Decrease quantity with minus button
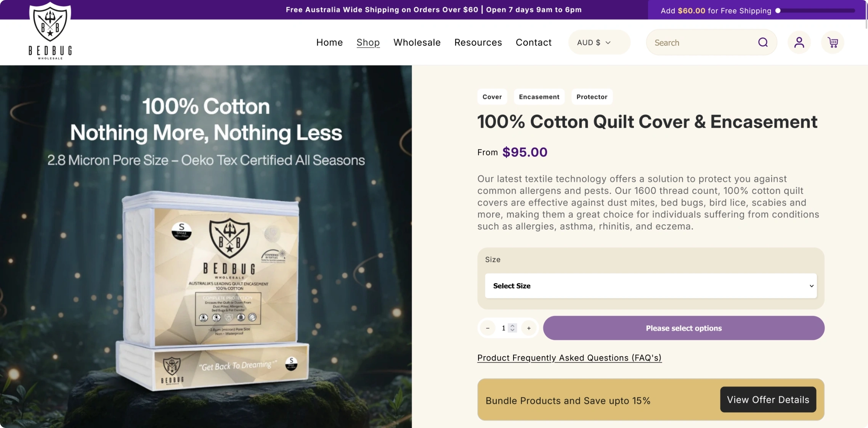 (x=488, y=328)
